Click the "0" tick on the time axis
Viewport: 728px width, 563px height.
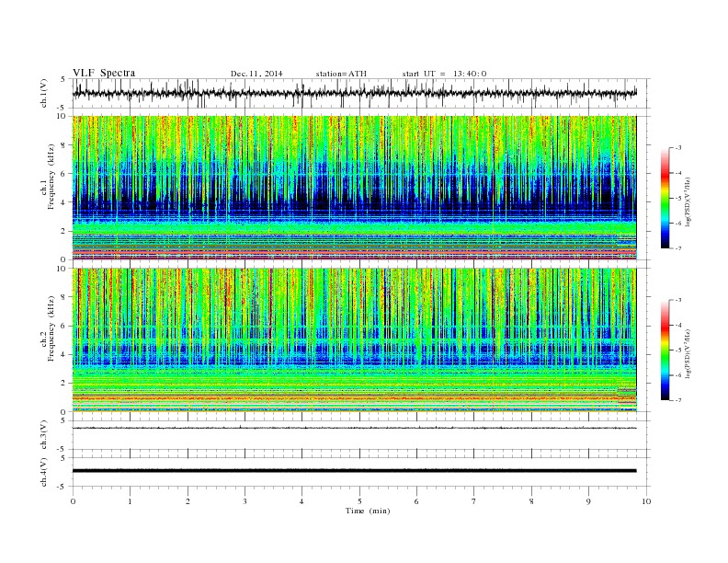[x=73, y=501]
